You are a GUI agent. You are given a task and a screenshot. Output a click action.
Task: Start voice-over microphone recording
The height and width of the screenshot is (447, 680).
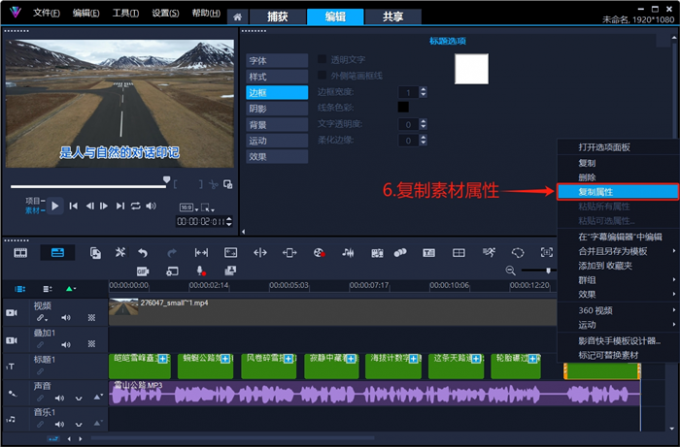(x=201, y=271)
